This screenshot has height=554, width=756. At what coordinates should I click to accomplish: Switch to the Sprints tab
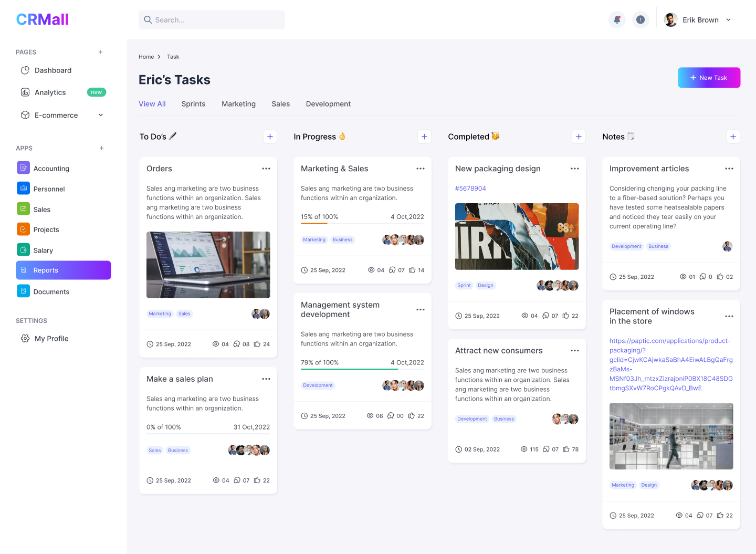[x=193, y=104]
